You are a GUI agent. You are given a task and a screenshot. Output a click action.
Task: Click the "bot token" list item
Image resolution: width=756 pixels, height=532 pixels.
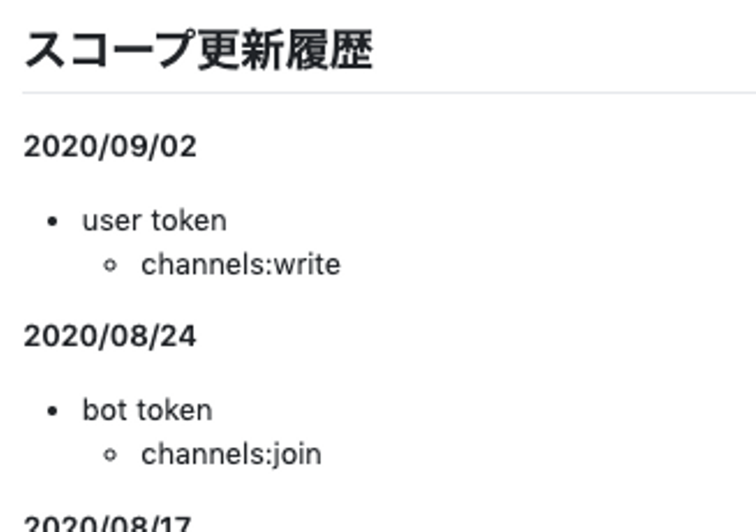148,410
